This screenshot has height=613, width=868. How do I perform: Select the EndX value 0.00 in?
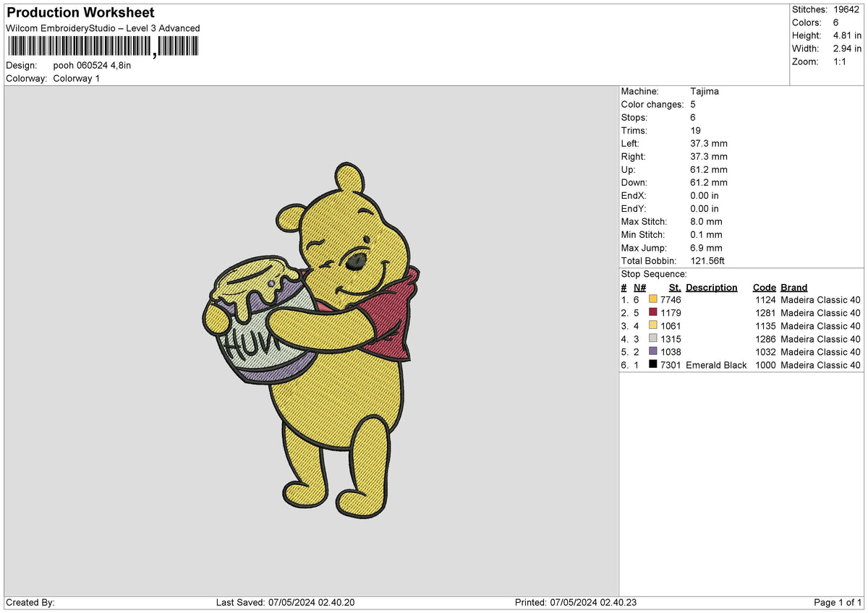pos(705,196)
